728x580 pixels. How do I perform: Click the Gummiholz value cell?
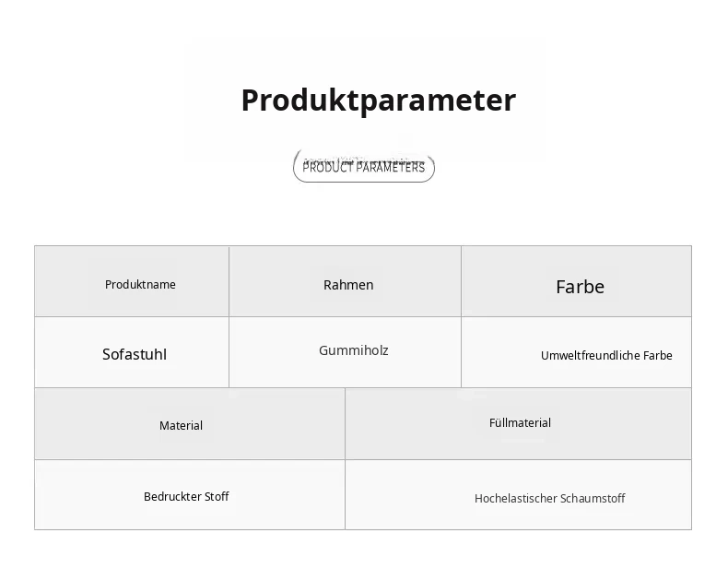(345, 352)
